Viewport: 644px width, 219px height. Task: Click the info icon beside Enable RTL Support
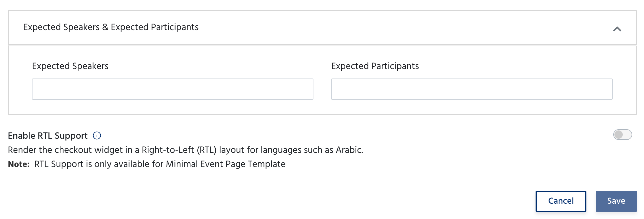click(x=97, y=135)
